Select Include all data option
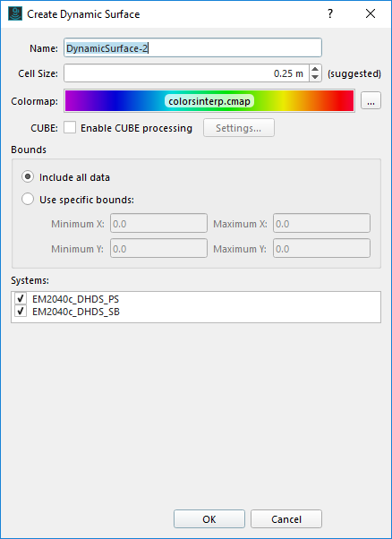392x539 pixels. [x=28, y=177]
